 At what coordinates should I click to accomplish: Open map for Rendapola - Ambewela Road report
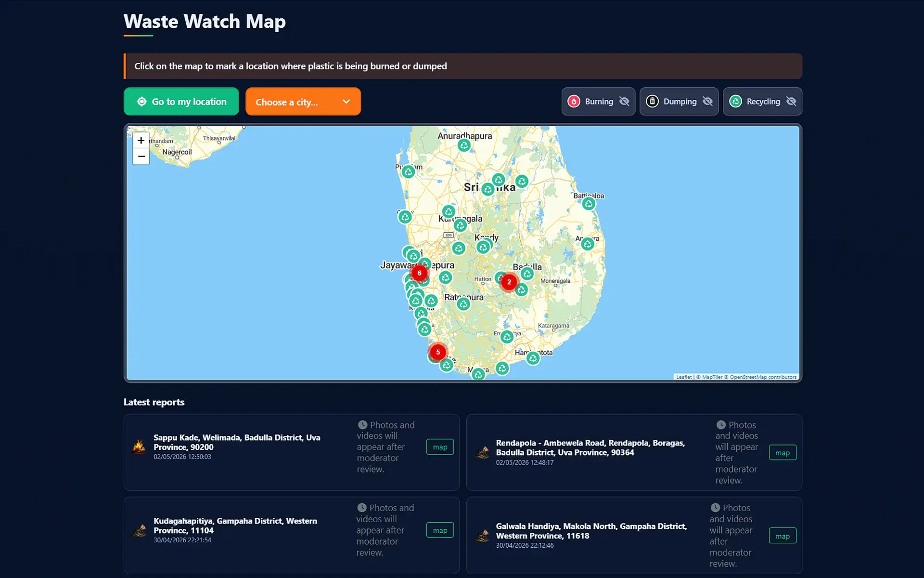783,452
